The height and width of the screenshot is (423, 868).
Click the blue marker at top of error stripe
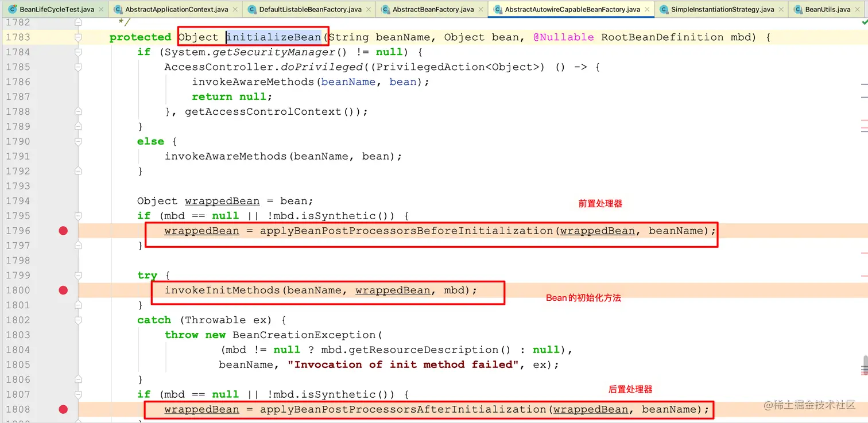click(x=865, y=84)
